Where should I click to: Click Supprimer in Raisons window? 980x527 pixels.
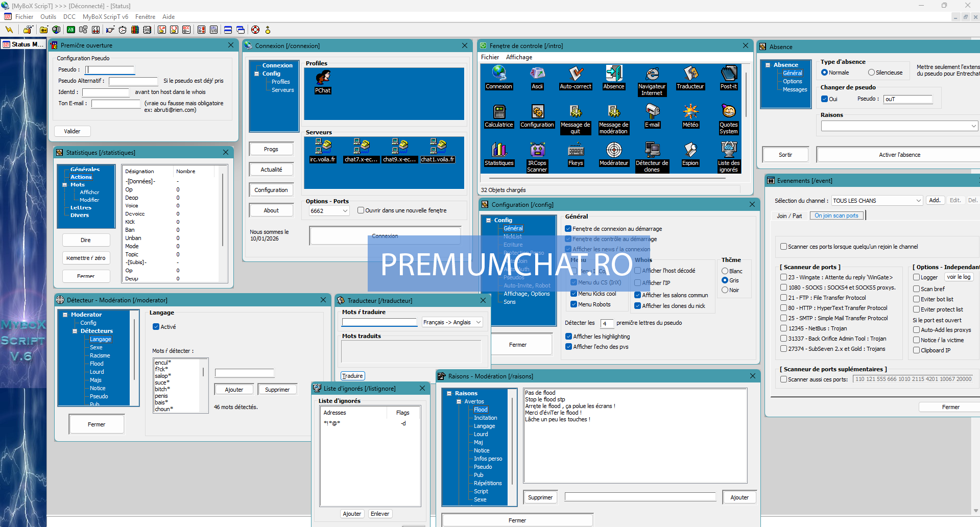(x=540, y=497)
